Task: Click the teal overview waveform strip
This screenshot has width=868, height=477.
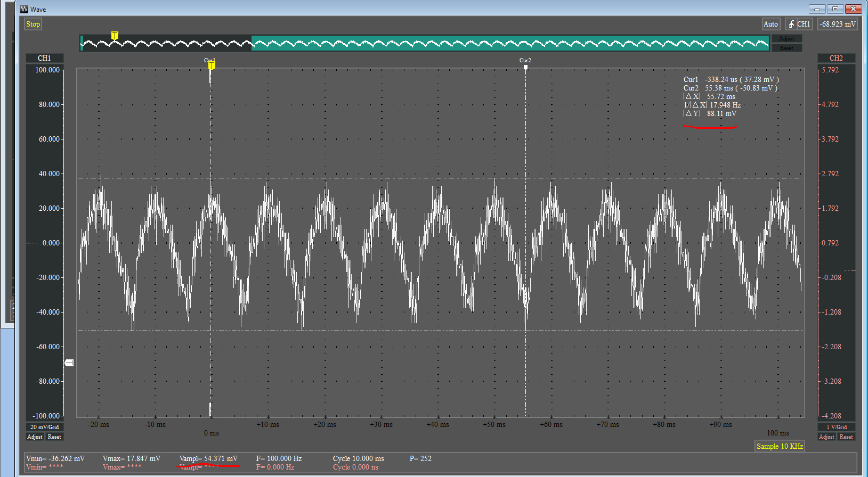Action: [425, 43]
